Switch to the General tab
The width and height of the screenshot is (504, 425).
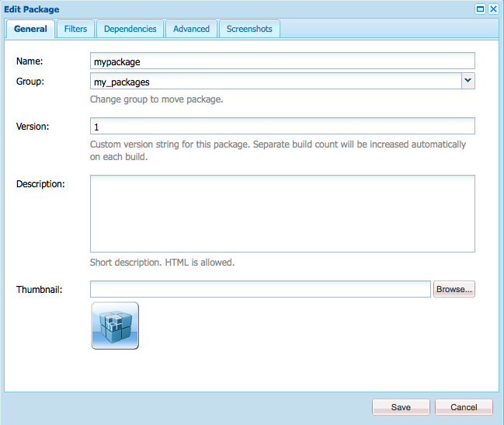pos(30,29)
